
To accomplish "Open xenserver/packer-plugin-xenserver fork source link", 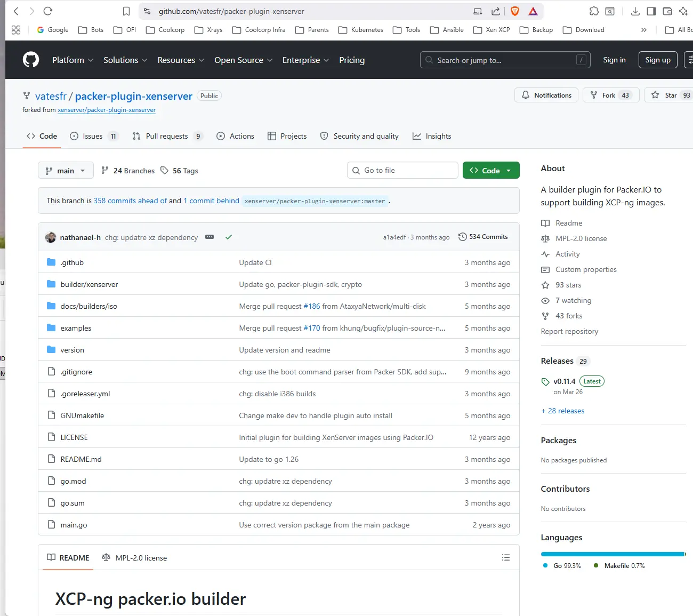I will pyautogui.click(x=107, y=110).
